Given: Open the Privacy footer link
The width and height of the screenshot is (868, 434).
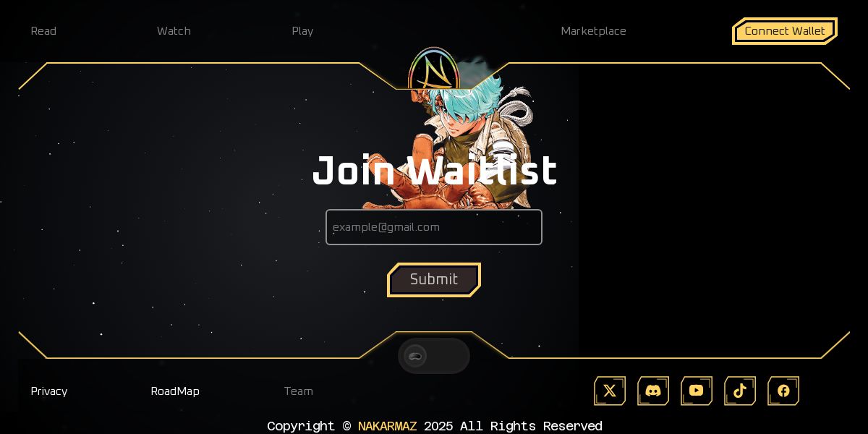Looking at the screenshot, I should point(49,391).
